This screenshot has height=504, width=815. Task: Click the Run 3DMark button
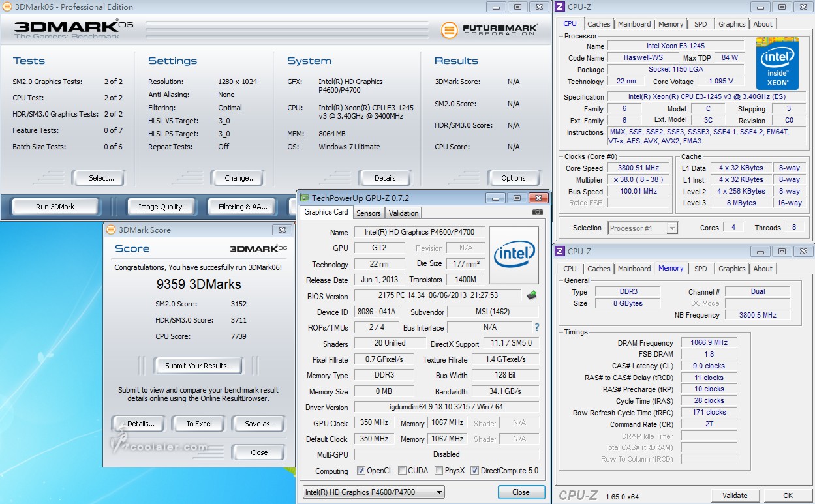coord(55,207)
